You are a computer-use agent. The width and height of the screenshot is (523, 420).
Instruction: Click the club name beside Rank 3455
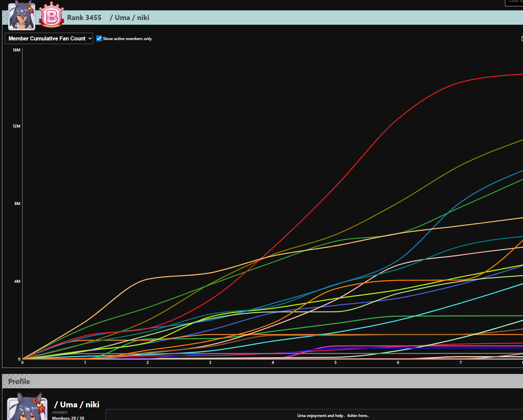coord(129,18)
